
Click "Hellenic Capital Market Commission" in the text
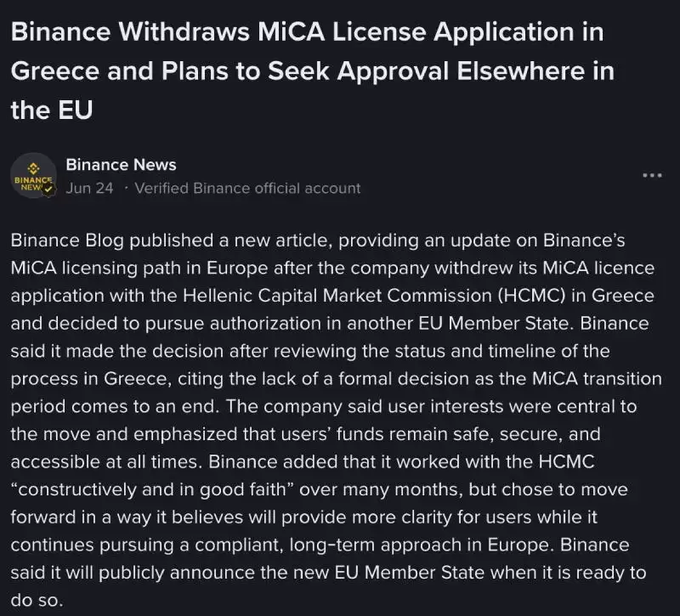(x=337, y=296)
